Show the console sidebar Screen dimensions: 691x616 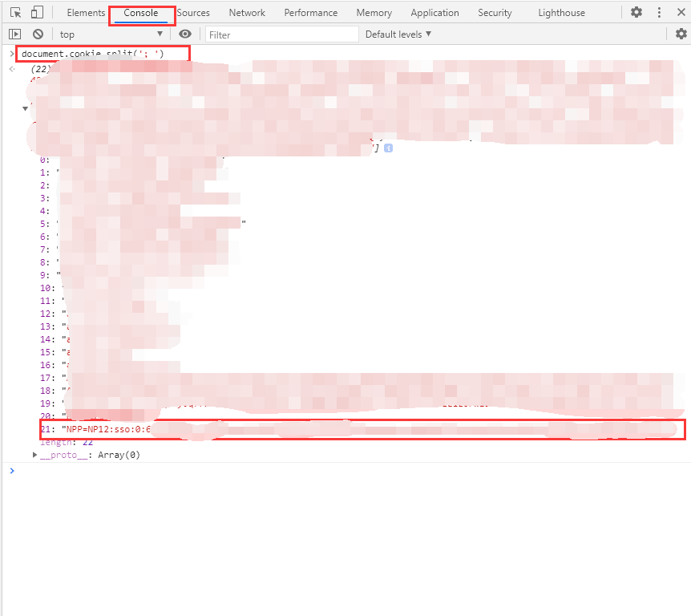coord(14,34)
